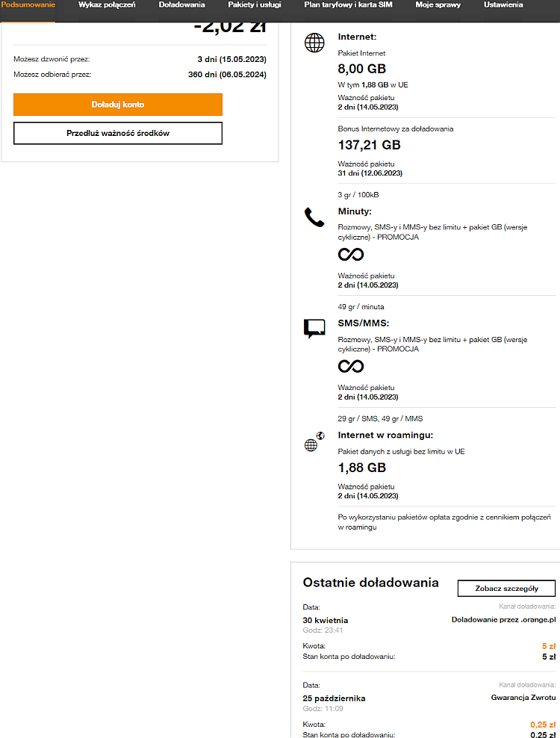Screen dimensions: 560x738
Task: Click the infinity symbol under SMS/MMS
Action: [x=351, y=366]
